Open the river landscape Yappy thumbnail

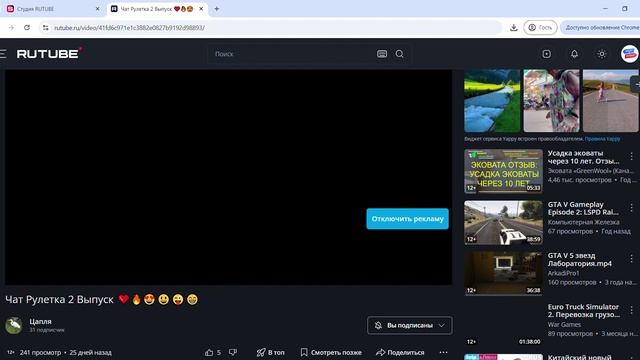tap(492, 100)
